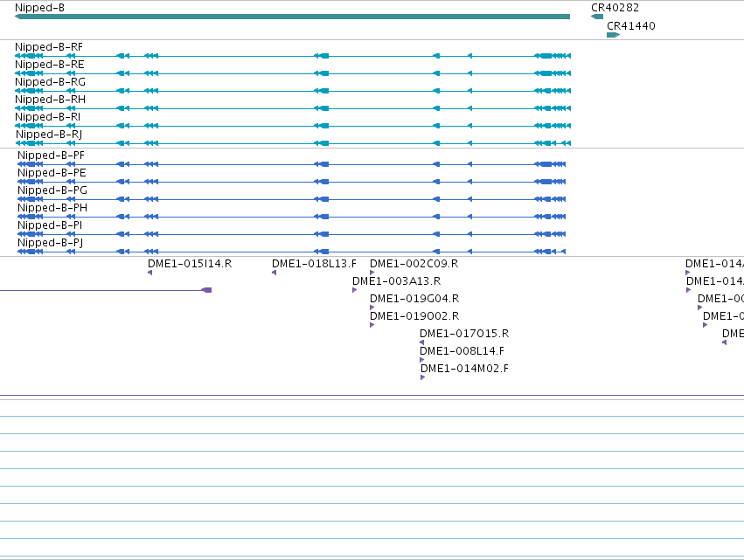Click the DME1-003A13.R label
The image size is (744, 560).
(397, 281)
